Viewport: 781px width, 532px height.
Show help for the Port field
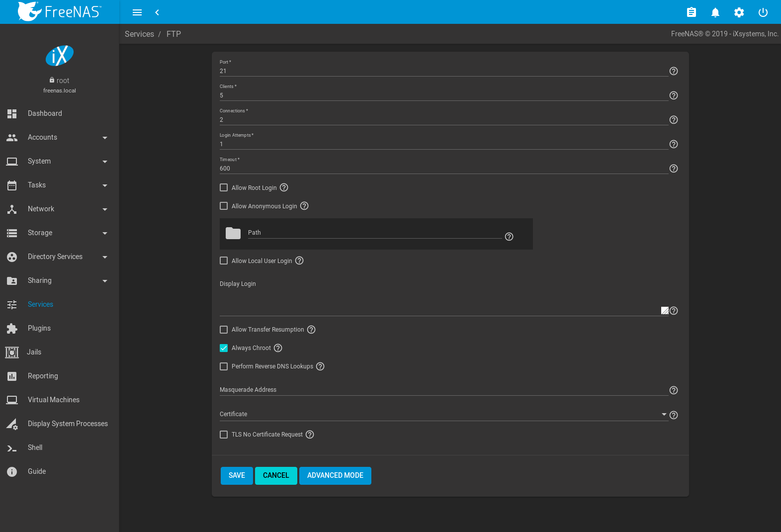674,71
